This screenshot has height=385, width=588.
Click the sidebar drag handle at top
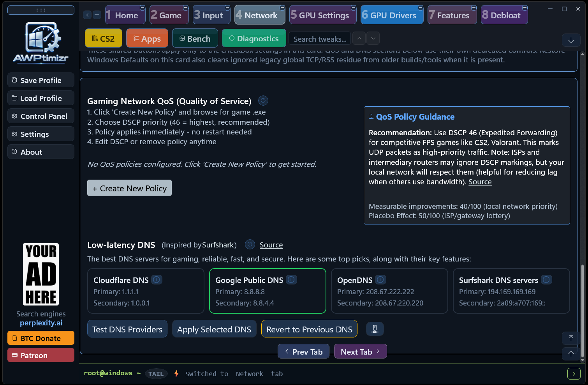[x=41, y=10]
